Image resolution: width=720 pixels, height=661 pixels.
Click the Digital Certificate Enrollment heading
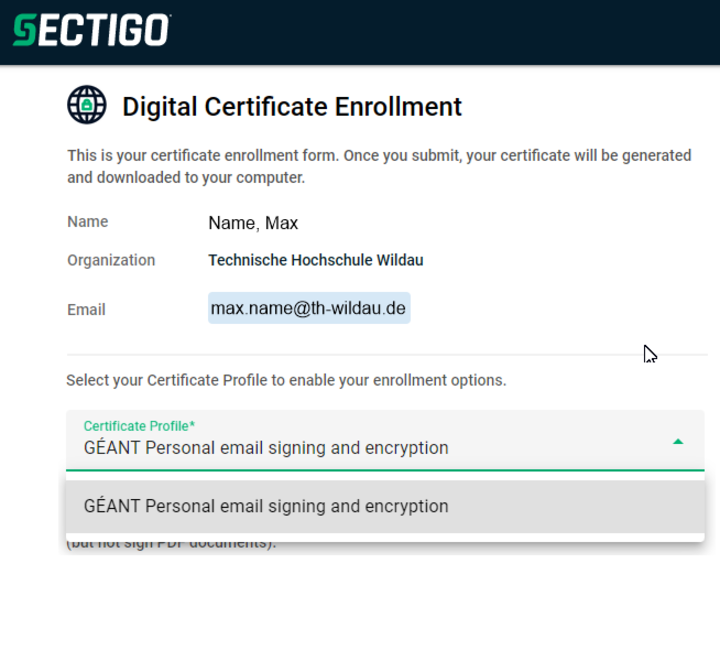pos(292,106)
